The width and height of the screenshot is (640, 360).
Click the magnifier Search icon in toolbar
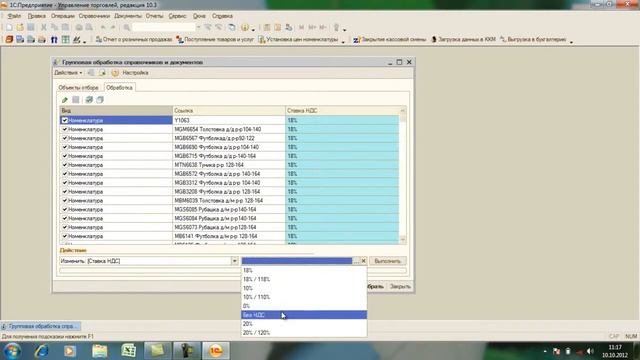(x=127, y=27)
